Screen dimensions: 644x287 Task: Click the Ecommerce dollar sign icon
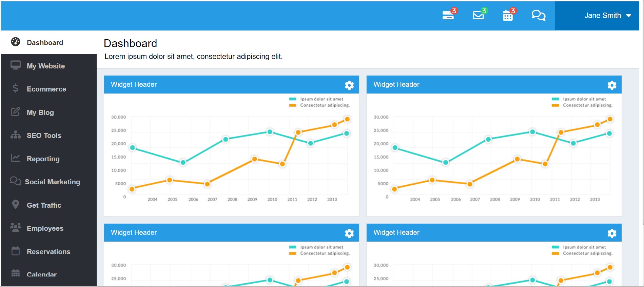click(x=16, y=88)
